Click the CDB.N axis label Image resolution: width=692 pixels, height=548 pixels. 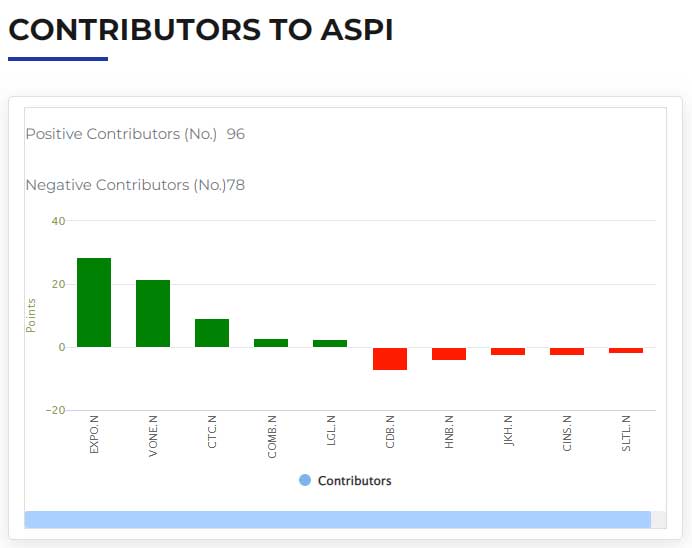[x=390, y=432]
